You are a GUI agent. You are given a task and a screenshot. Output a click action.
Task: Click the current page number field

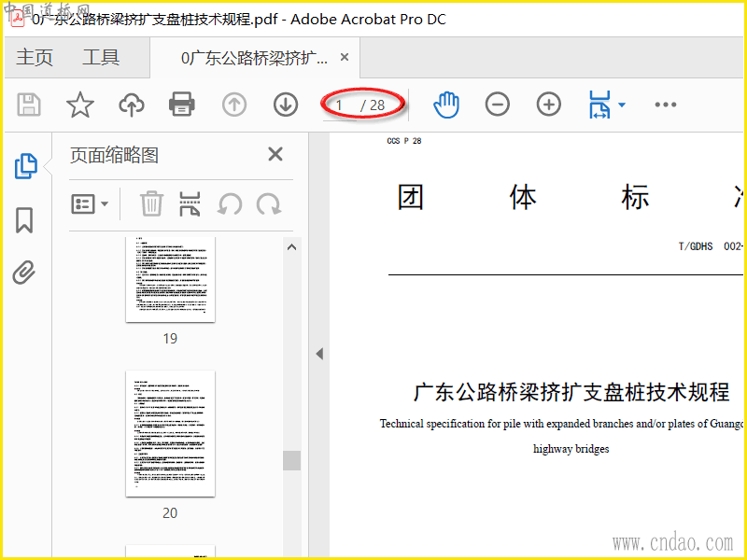coord(339,105)
